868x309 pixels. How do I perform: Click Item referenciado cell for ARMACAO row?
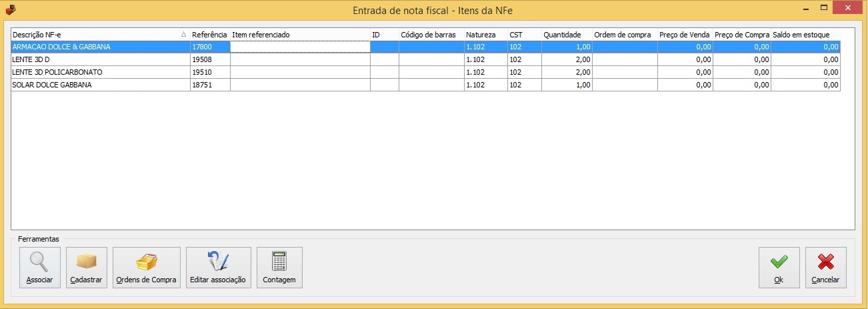point(299,47)
